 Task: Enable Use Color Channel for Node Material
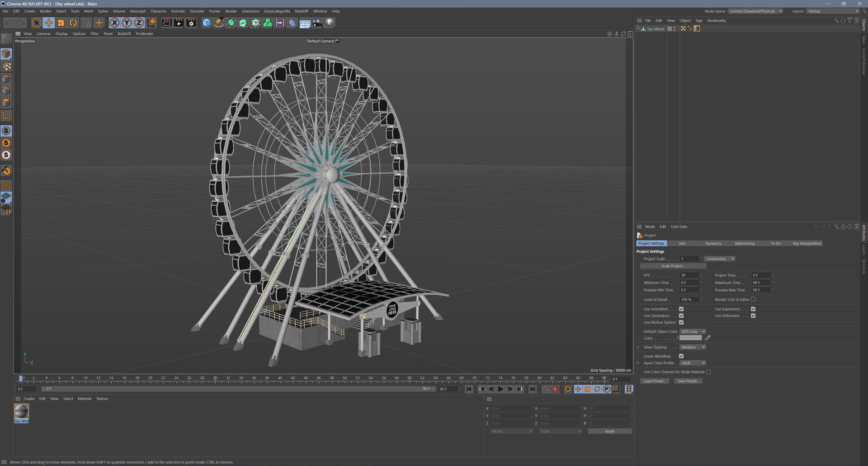click(x=708, y=372)
